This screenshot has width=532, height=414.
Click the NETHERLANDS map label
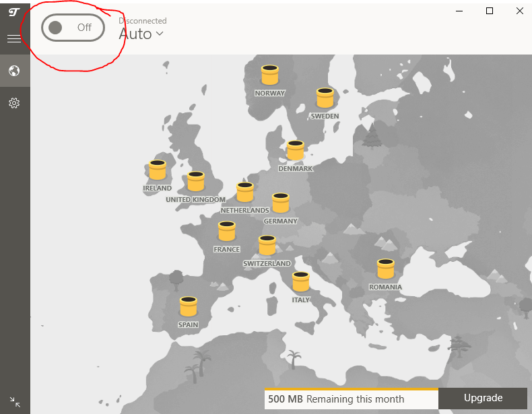[244, 211]
